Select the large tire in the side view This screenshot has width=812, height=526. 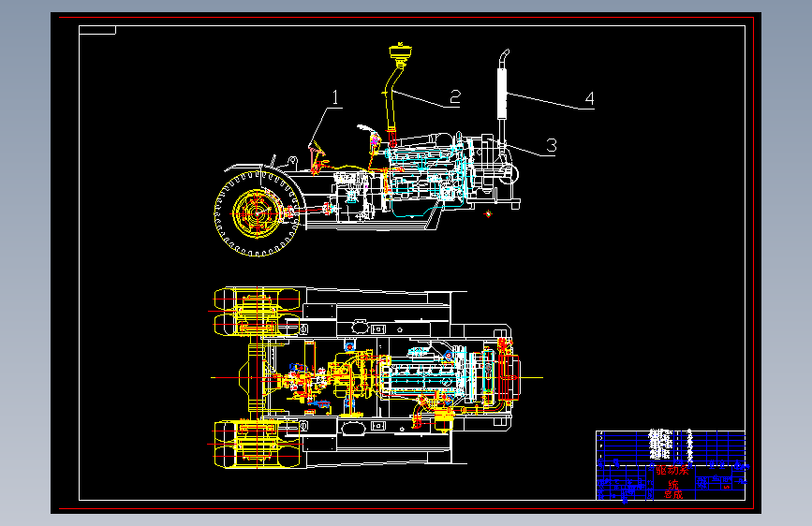(x=258, y=213)
